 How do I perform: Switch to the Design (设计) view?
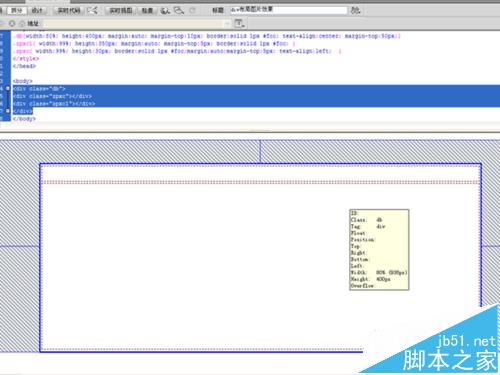point(37,10)
